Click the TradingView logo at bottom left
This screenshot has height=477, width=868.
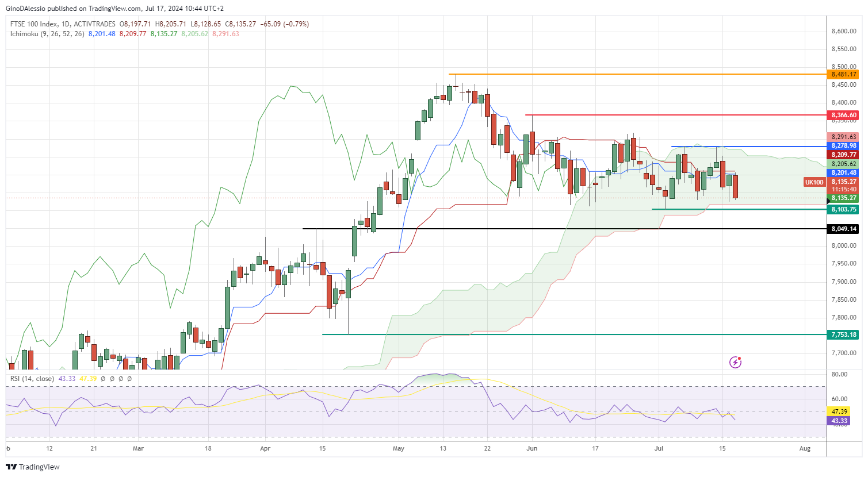[x=33, y=467]
